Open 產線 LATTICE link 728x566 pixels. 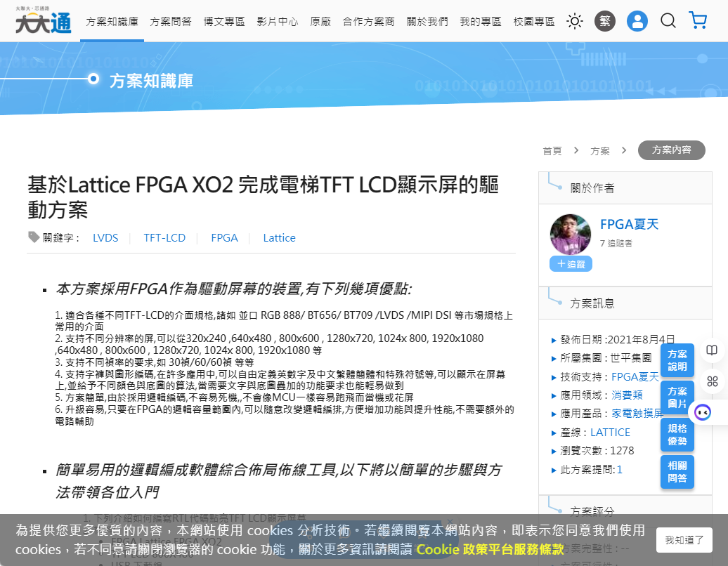pos(610,433)
